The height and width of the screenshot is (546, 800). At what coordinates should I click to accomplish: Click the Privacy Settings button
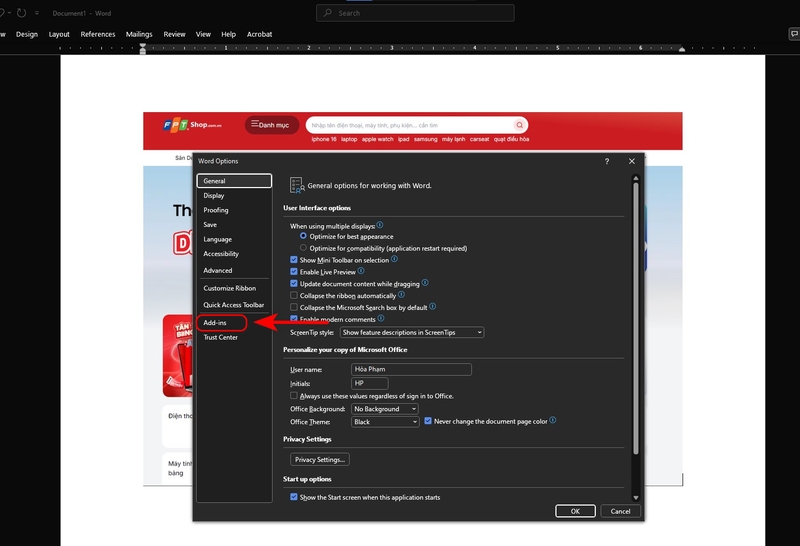pos(320,460)
